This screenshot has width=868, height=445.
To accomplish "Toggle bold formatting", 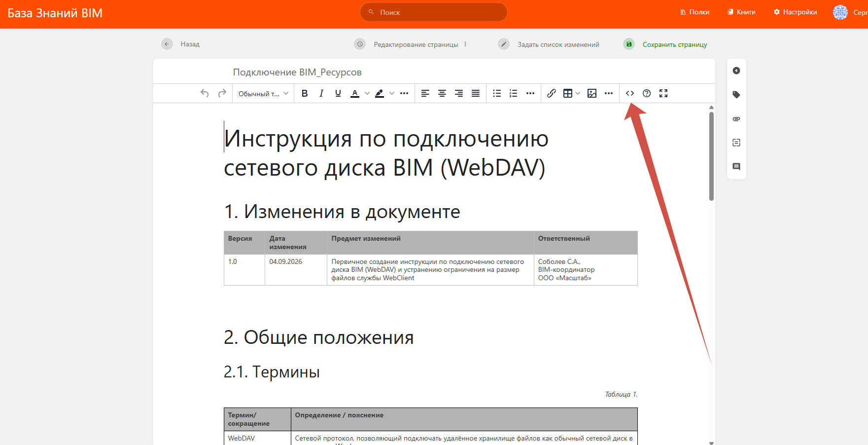I will (x=305, y=93).
